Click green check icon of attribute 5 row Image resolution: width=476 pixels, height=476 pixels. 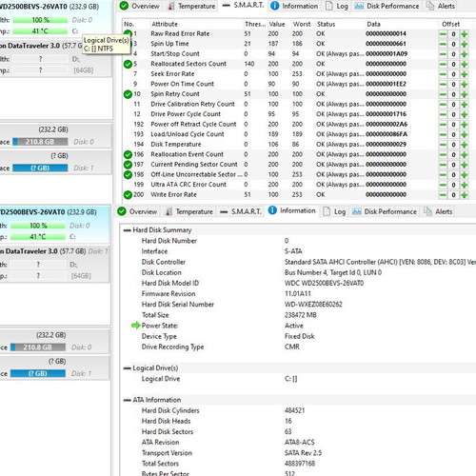point(128,64)
